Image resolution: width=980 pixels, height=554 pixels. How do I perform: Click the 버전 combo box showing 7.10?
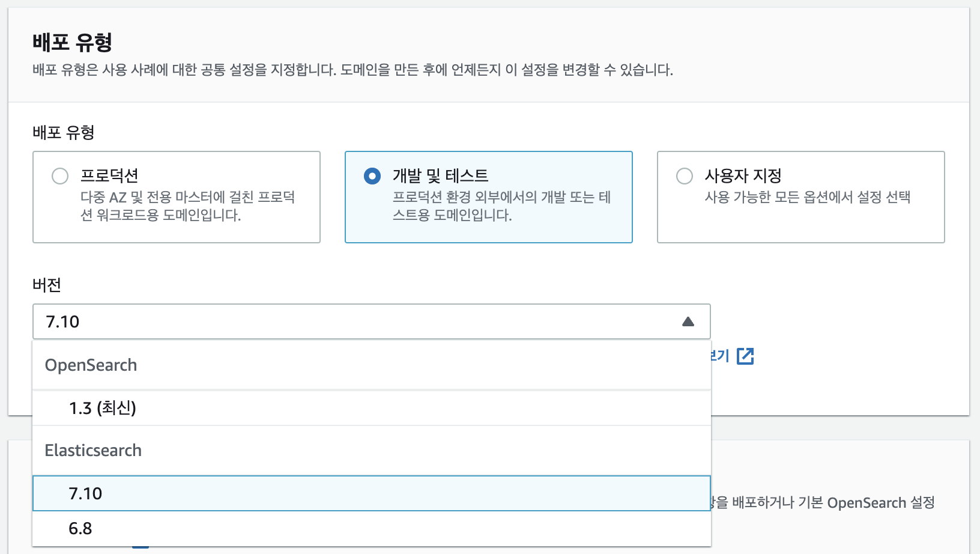tap(371, 321)
